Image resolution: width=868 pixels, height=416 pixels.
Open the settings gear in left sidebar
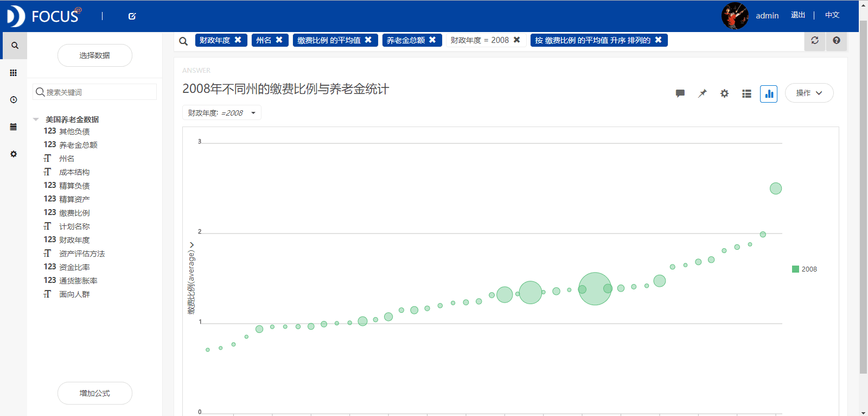[x=14, y=154]
